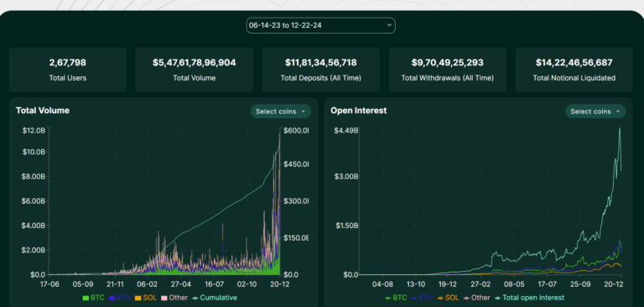Open Total Withdrawals (All Time) card
644x307 pixels.
(448, 70)
